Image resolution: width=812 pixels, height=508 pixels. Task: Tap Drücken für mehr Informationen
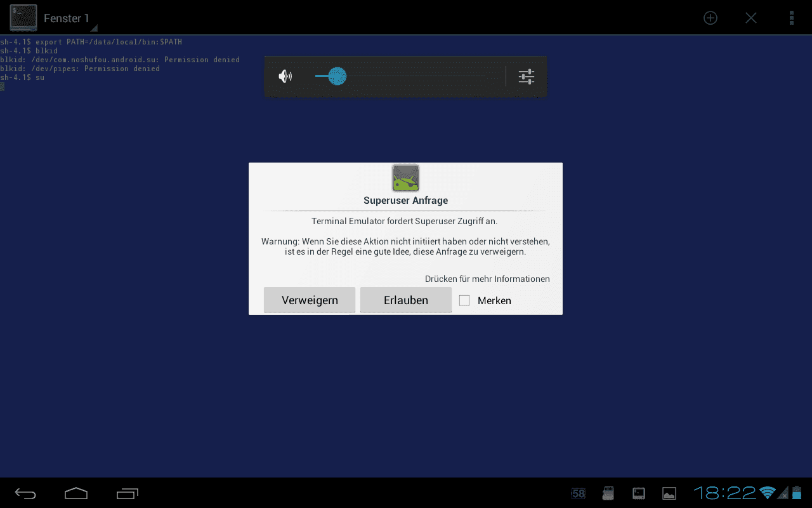(x=487, y=279)
